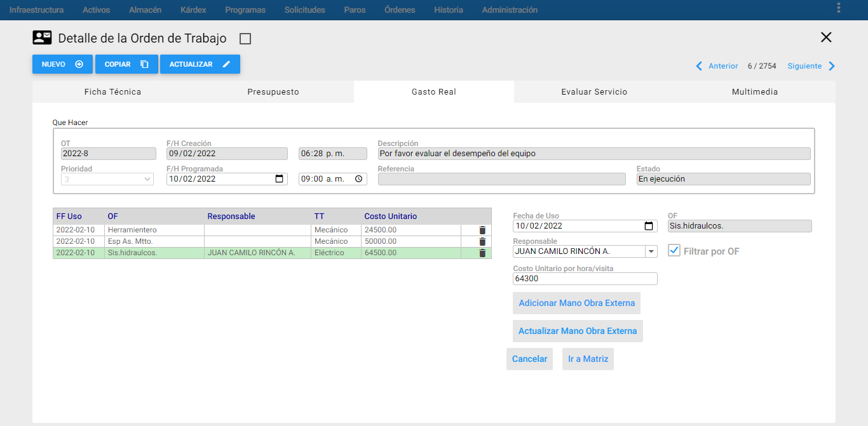Click the left chevron beside Anterior

[700, 66]
